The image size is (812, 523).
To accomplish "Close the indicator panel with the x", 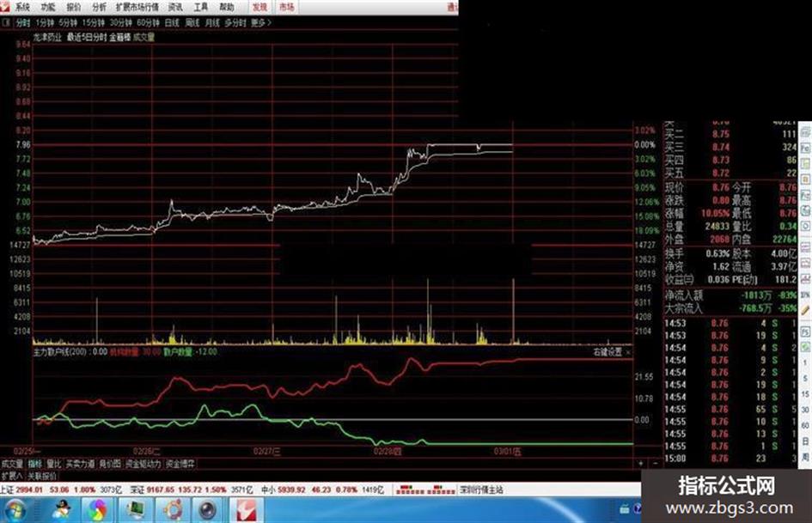I will pos(628,352).
